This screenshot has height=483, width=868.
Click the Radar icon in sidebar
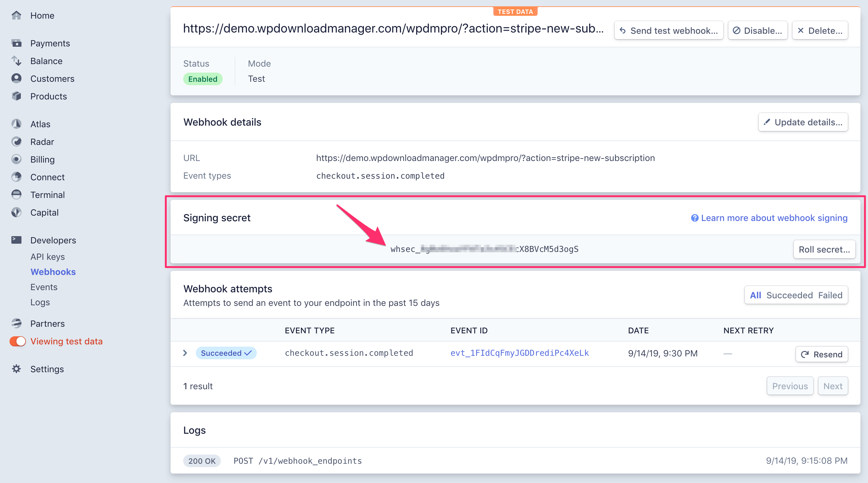[16, 142]
